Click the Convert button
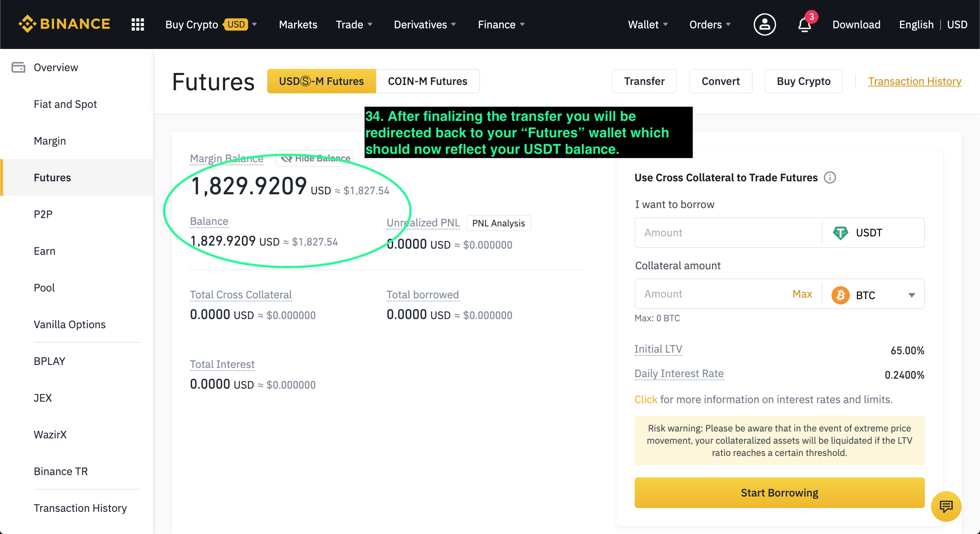The image size is (980, 534). 720,81
